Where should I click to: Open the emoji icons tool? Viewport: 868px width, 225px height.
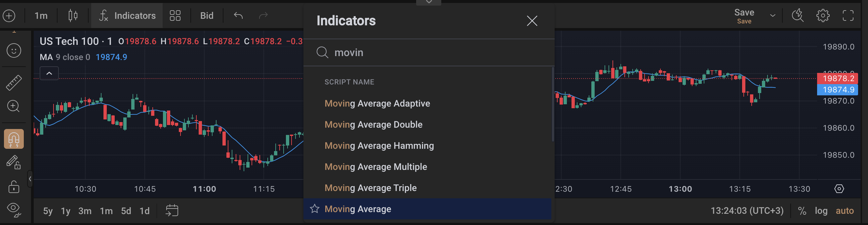(x=14, y=51)
